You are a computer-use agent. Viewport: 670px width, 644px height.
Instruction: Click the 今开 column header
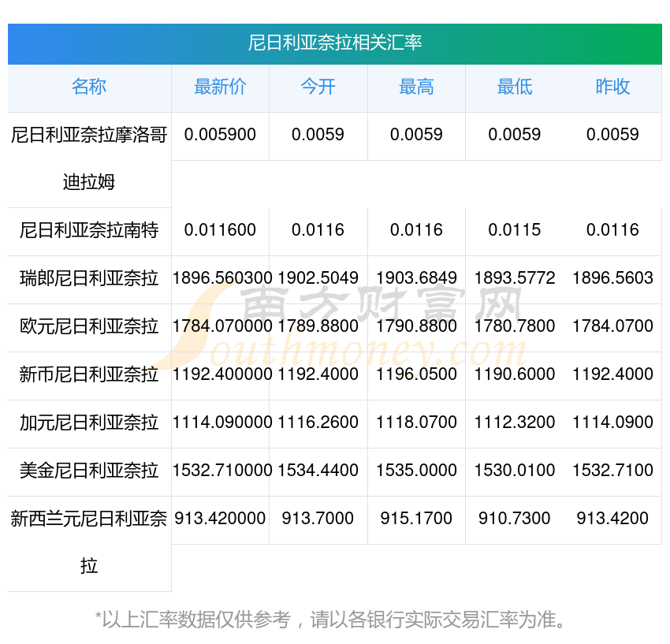tap(318, 87)
